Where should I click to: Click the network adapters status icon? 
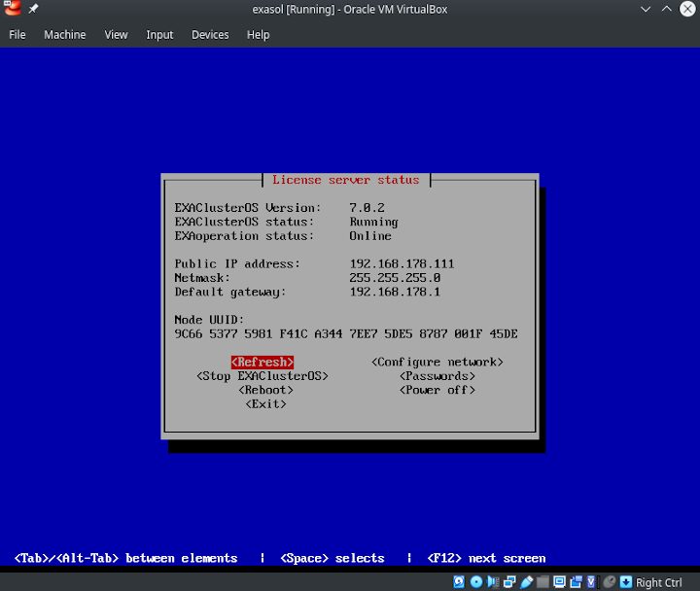[x=509, y=581]
